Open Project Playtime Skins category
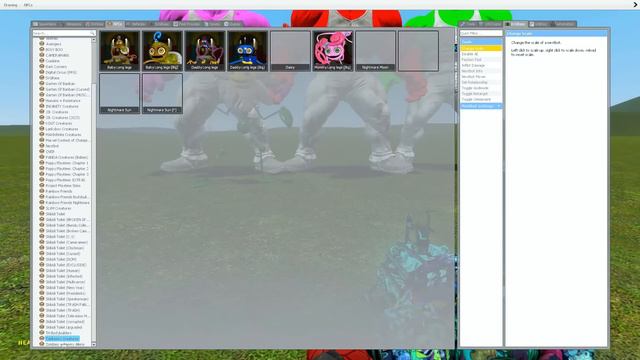 coord(63,185)
